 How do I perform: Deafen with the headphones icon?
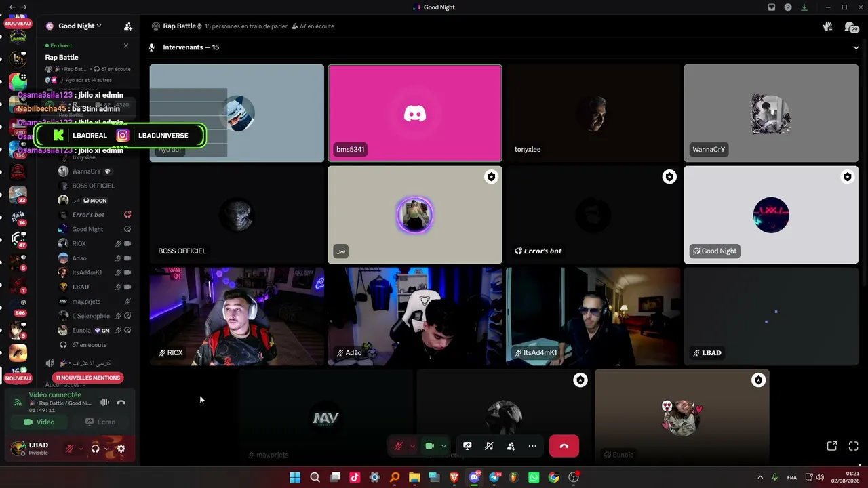click(x=95, y=449)
